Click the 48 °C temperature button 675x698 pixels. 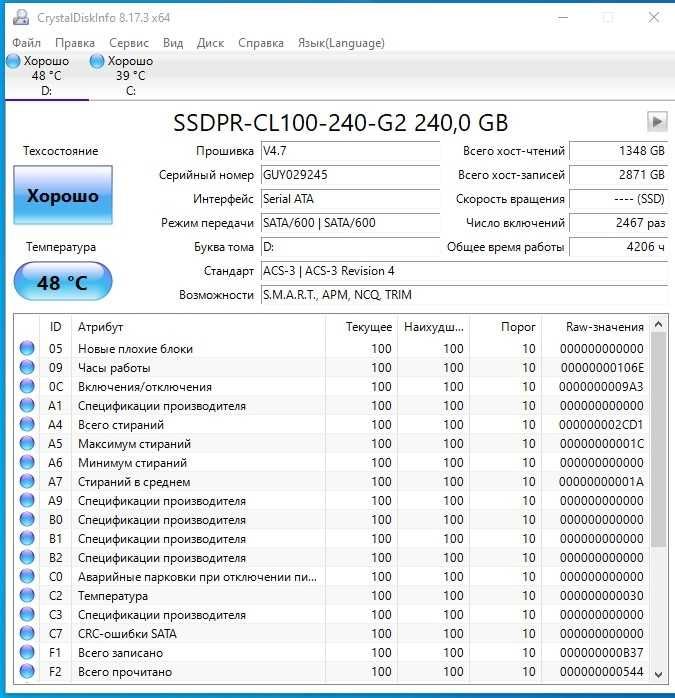[63, 282]
